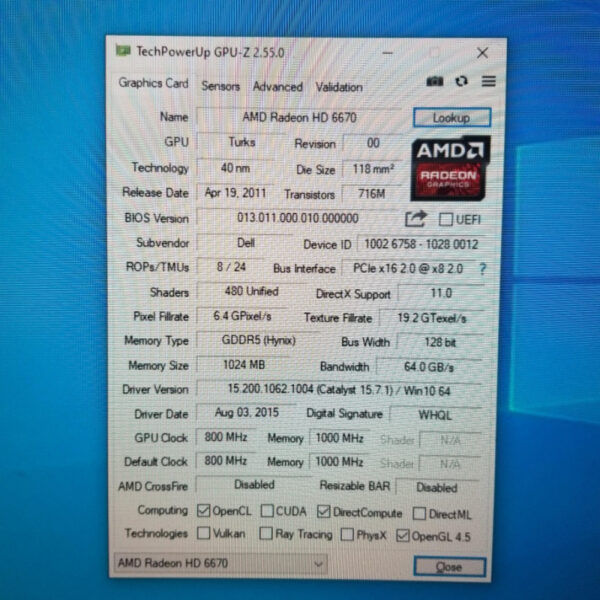
Task: Click the Technology value 40 nm
Action: (x=235, y=168)
